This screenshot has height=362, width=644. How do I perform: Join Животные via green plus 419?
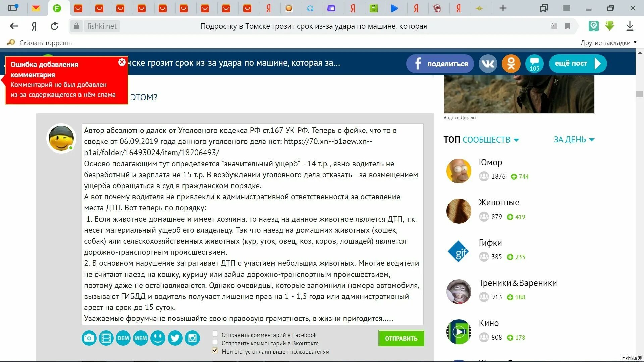516,217
